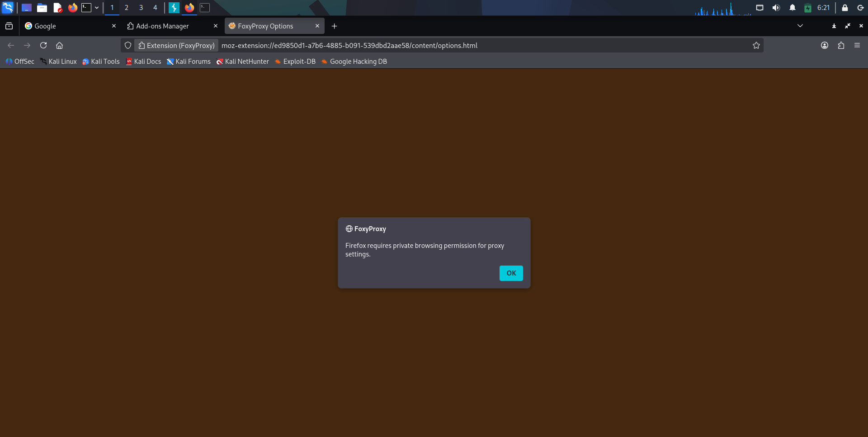Close the Google tab

(x=114, y=26)
